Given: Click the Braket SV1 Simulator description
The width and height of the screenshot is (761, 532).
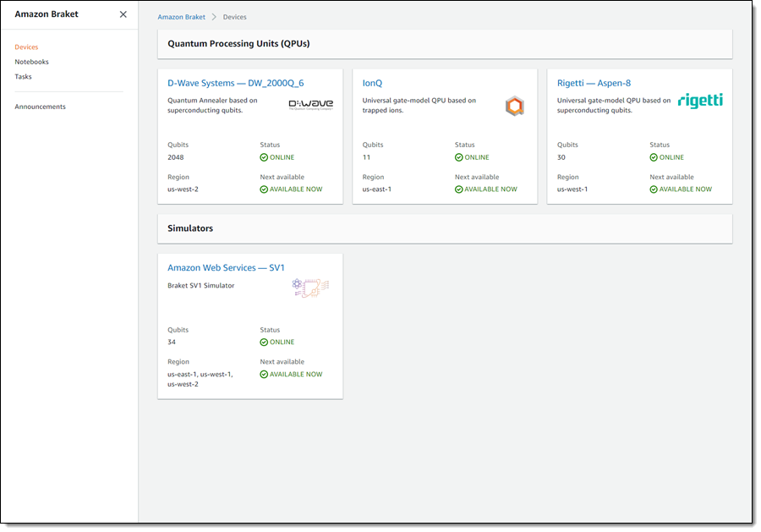Looking at the screenshot, I should [x=201, y=285].
